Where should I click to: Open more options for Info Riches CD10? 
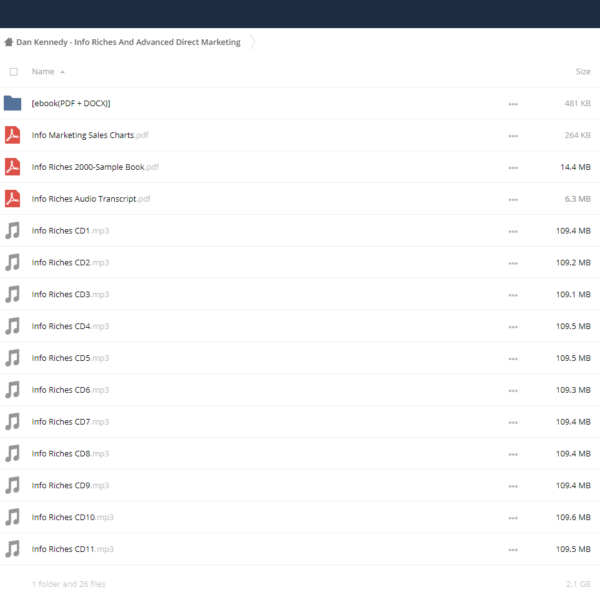click(x=513, y=518)
